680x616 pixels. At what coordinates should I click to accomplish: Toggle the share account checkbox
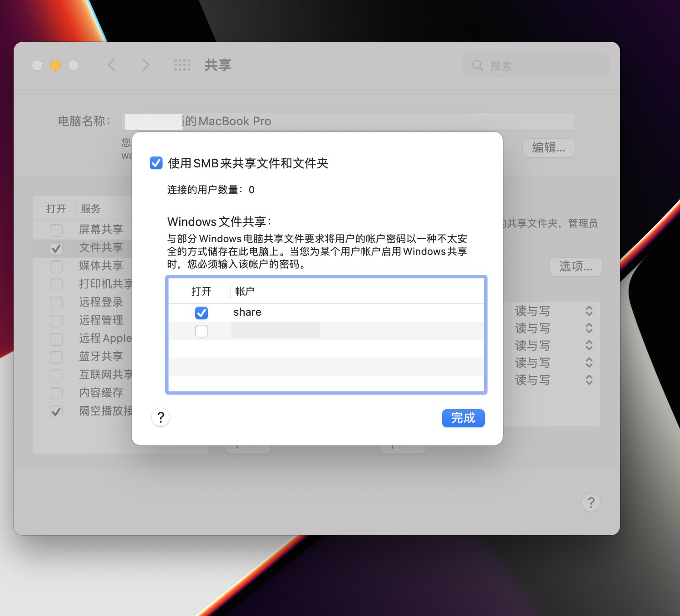click(202, 313)
